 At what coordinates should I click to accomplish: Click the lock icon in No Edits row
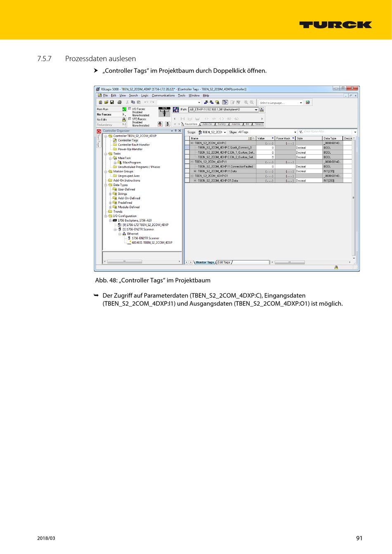point(124,120)
